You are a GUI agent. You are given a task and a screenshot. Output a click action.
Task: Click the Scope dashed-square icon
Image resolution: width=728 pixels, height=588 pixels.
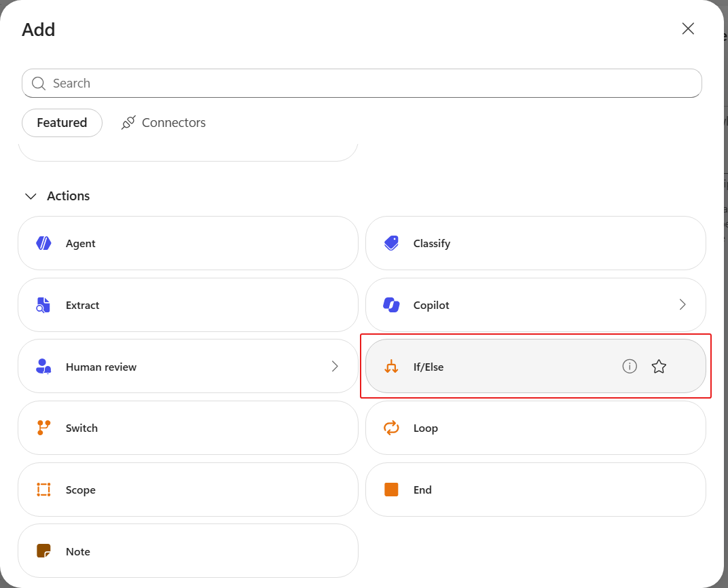[x=43, y=490]
